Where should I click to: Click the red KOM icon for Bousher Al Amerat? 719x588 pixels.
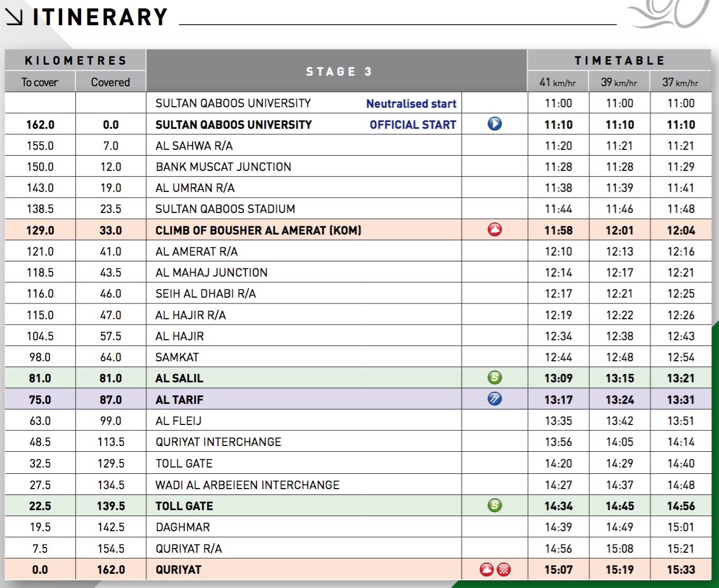point(494,230)
